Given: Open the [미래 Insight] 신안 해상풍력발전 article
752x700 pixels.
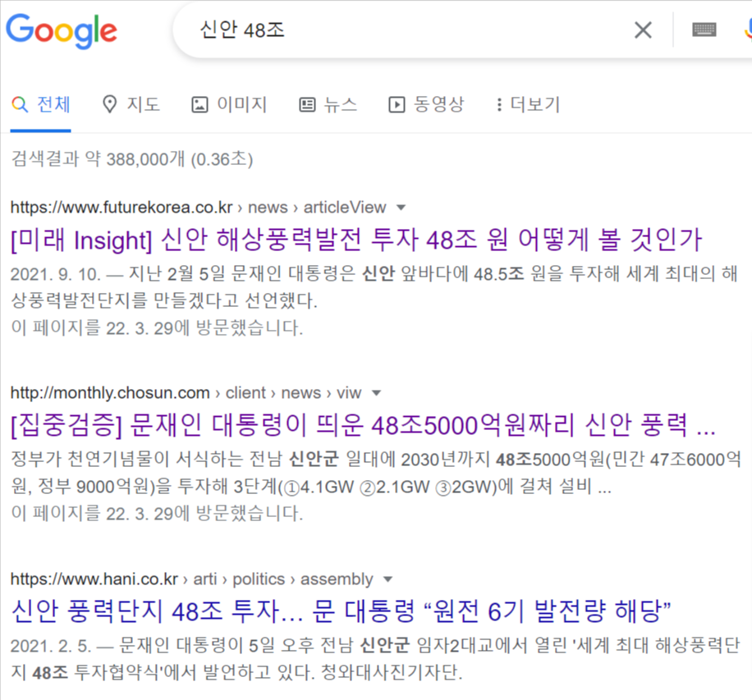Looking at the screenshot, I should pos(356,240).
